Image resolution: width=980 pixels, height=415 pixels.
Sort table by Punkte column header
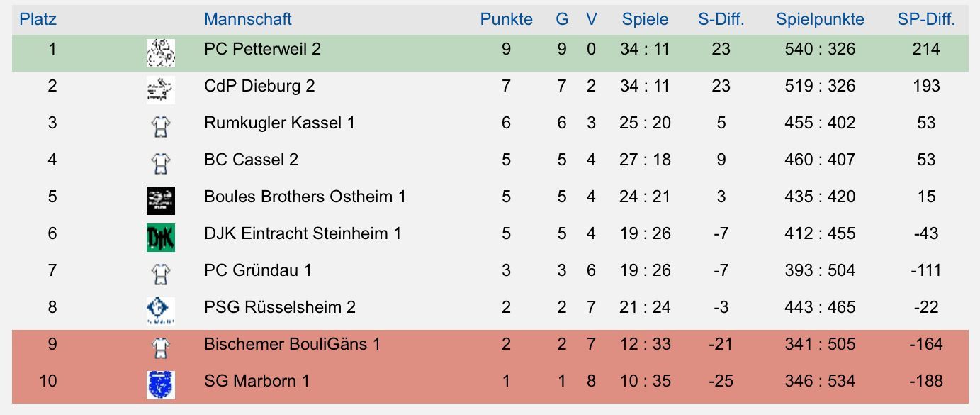[x=506, y=19]
